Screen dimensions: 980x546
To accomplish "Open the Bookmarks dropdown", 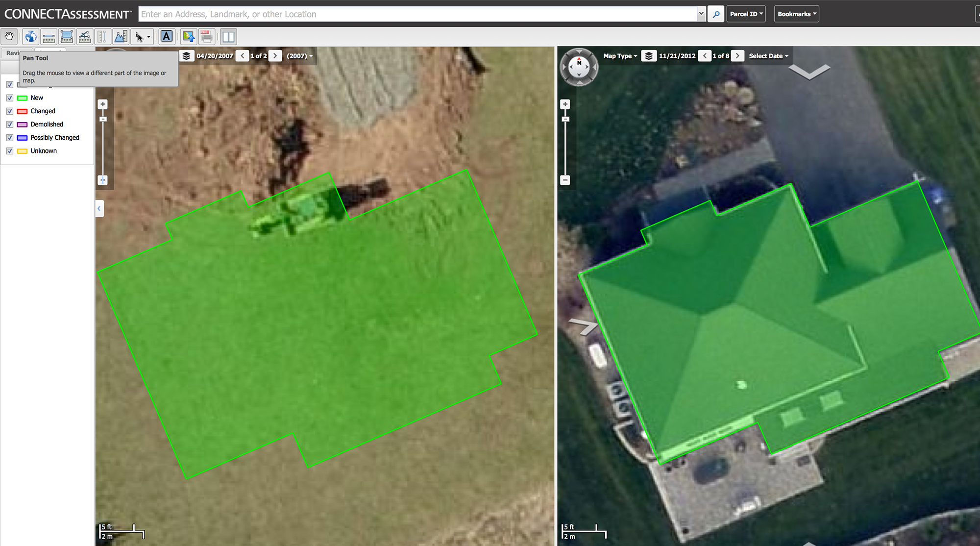I will pos(796,14).
